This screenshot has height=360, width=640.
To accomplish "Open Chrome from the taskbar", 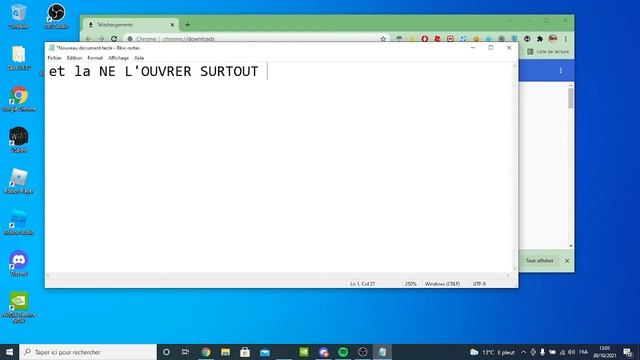I will 206,352.
